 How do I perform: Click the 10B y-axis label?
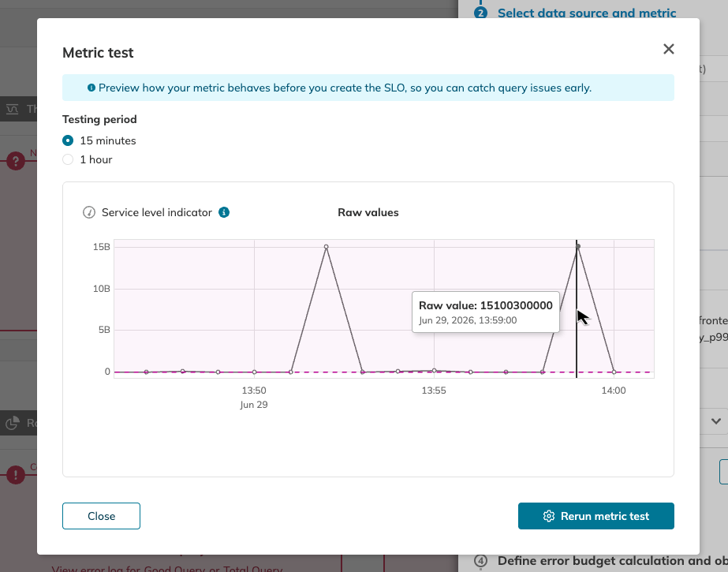coord(102,289)
